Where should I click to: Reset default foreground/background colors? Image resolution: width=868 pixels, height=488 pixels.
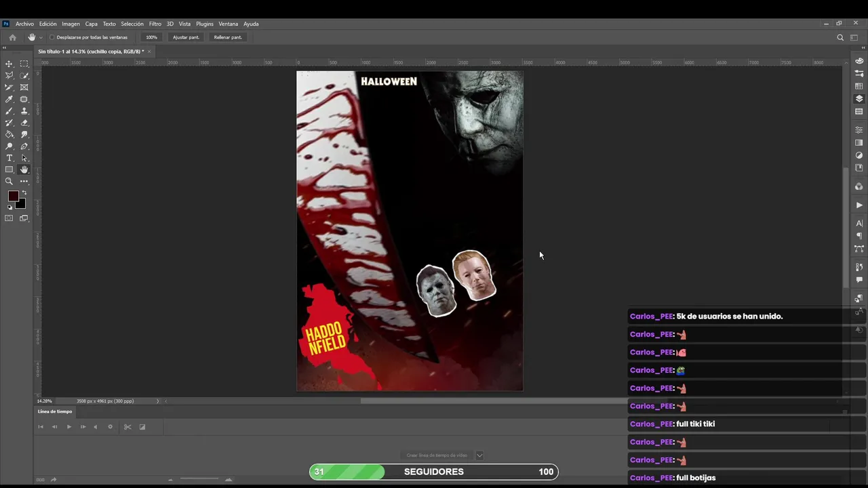[x=10, y=207]
